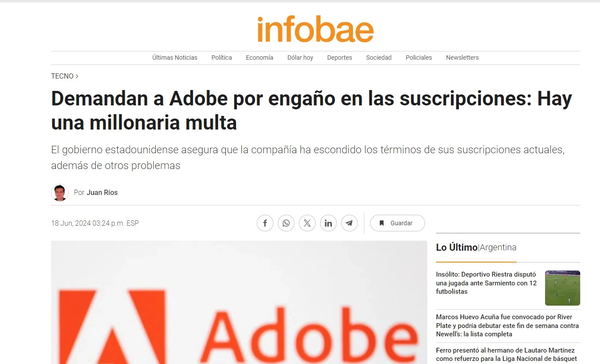Viewport: 600px width, 364px height.
Task: Share article via Telegram icon
Action: [349, 223]
